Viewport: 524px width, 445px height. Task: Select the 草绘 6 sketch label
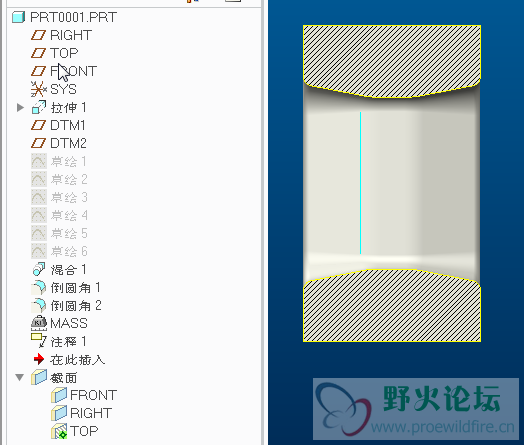[x=69, y=251]
